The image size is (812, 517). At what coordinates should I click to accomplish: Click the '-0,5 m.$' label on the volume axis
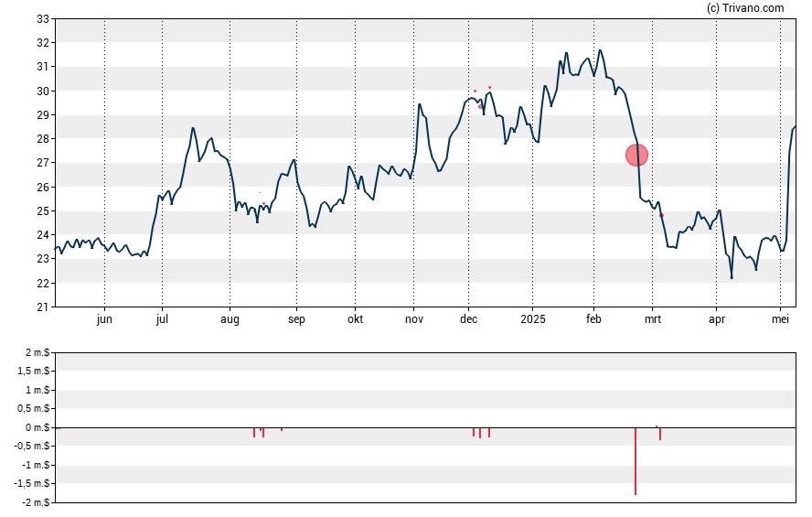(32, 447)
